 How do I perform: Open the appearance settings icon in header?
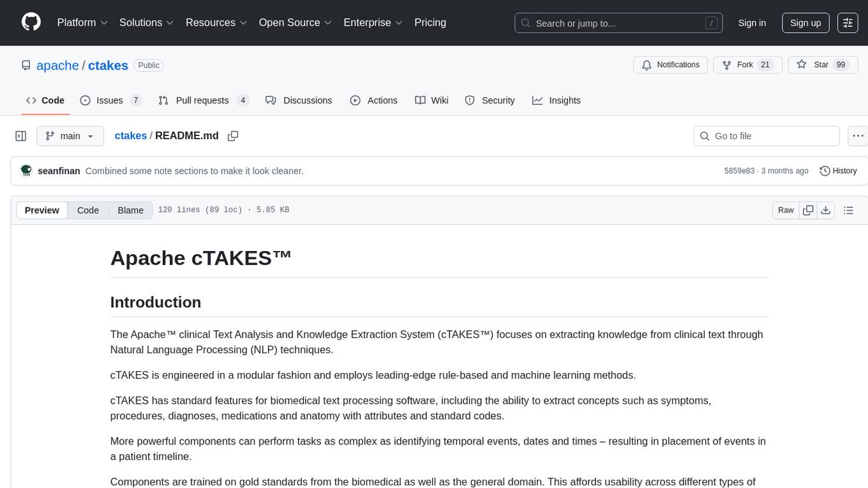848,23
